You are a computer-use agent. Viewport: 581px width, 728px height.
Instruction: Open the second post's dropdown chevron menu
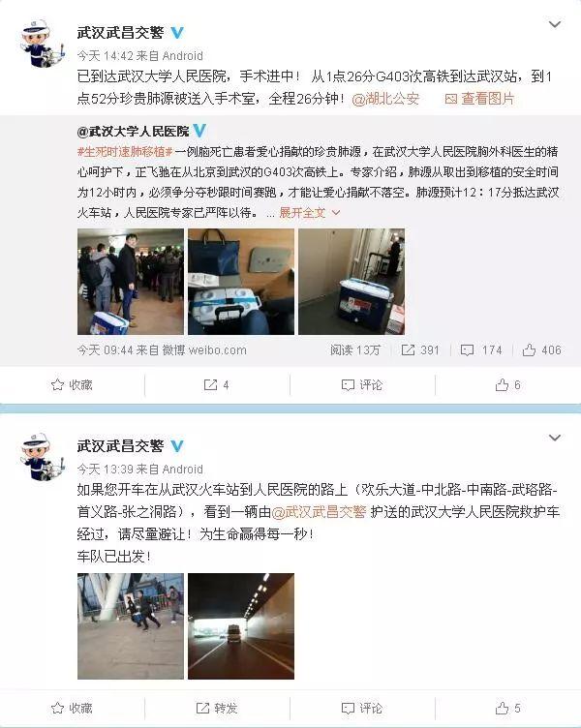[555, 438]
